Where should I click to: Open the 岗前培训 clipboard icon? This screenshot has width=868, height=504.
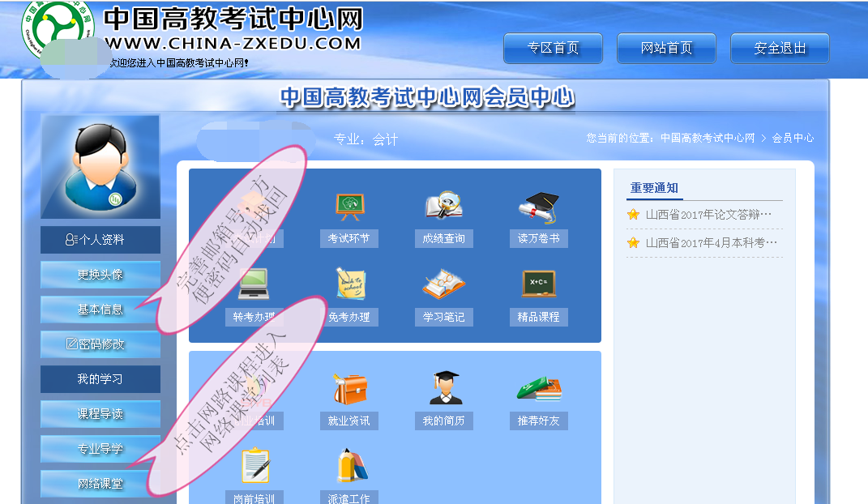coord(254,467)
